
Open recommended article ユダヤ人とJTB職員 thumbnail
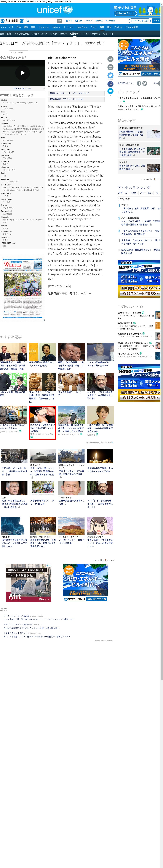coord(42,414)
